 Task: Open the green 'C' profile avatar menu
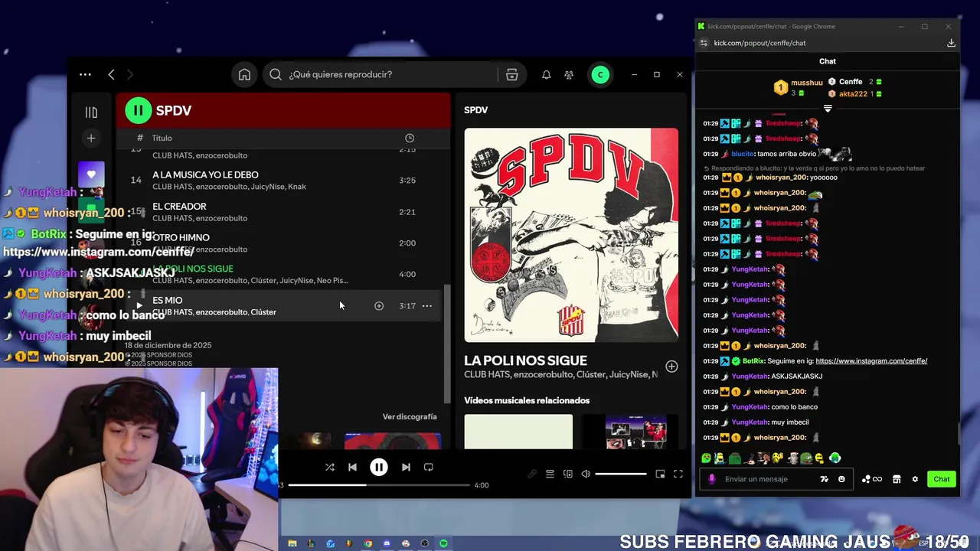[x=600, y=74]
